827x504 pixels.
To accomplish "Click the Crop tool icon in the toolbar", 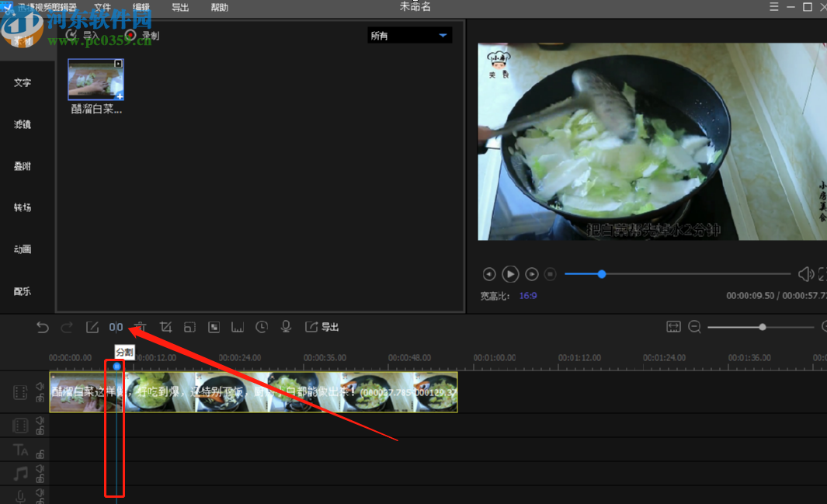I will coord(165,327).
